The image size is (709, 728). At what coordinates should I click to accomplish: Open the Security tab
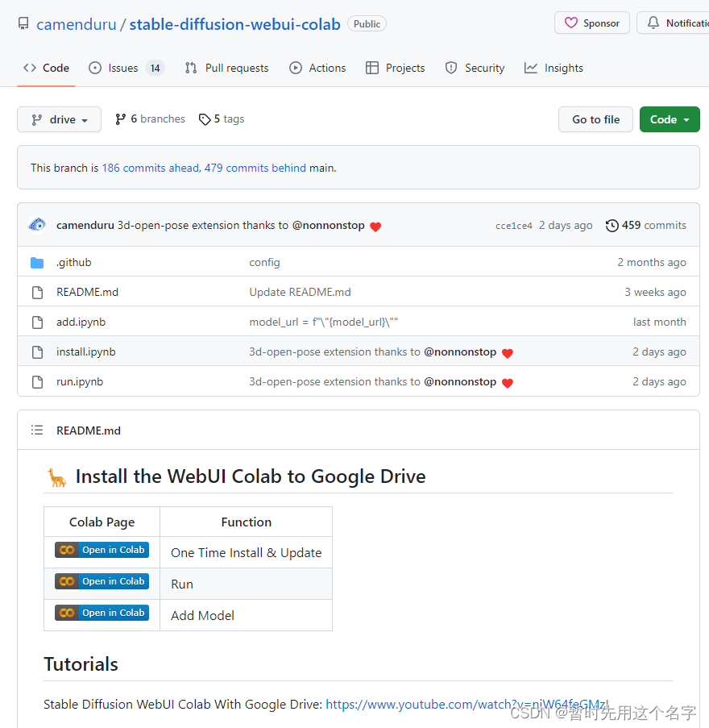click(x=475, y=69)
